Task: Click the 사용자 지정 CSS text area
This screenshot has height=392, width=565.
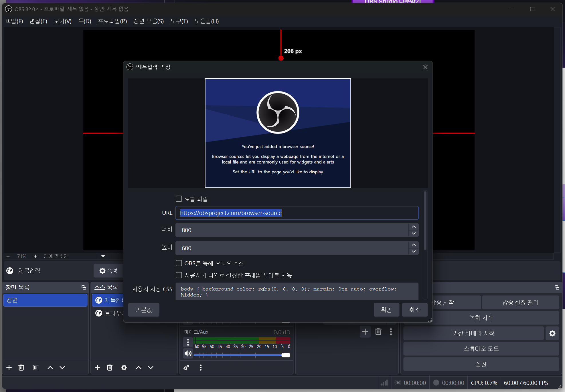Action: [297, 291]
